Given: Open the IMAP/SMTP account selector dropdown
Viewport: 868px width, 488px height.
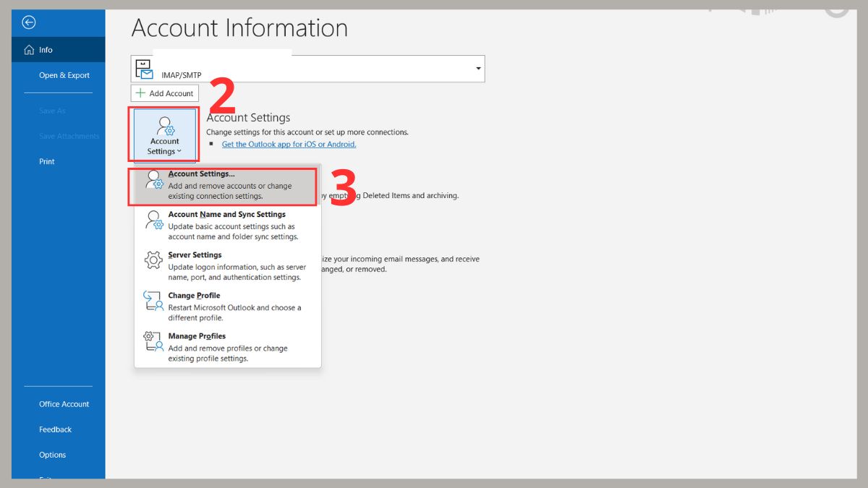Looking at the screenshot, I should coord(477,68).
